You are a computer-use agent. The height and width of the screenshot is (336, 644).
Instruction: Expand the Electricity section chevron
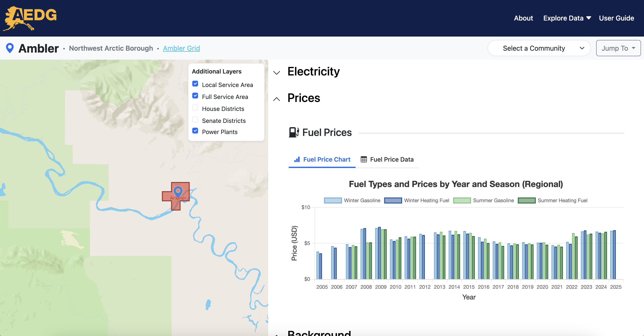click(x=277, y=73)
